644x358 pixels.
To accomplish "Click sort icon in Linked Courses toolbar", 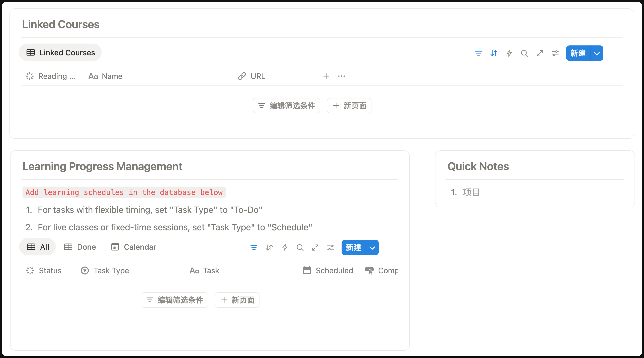I will (x=494, y=53).
